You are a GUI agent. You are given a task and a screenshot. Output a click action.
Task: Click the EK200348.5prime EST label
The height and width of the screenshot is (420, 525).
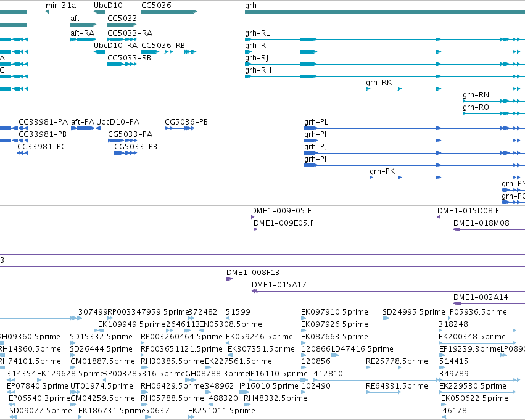(472, 337)
